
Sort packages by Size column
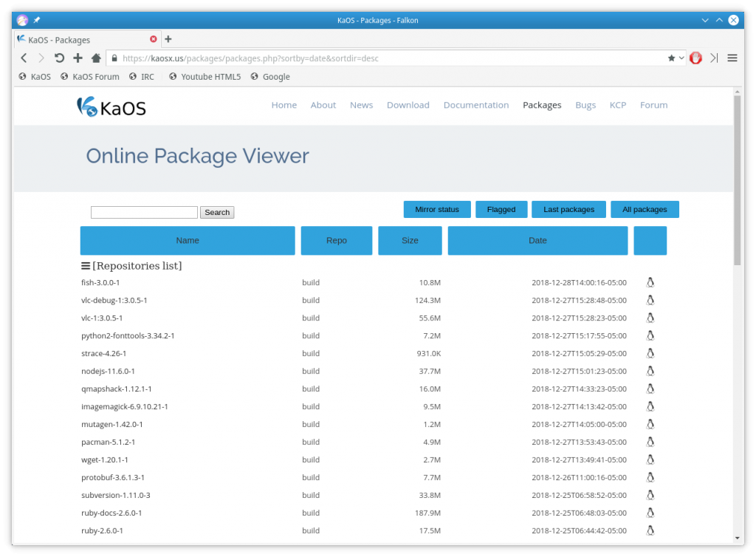coord(410,240)
